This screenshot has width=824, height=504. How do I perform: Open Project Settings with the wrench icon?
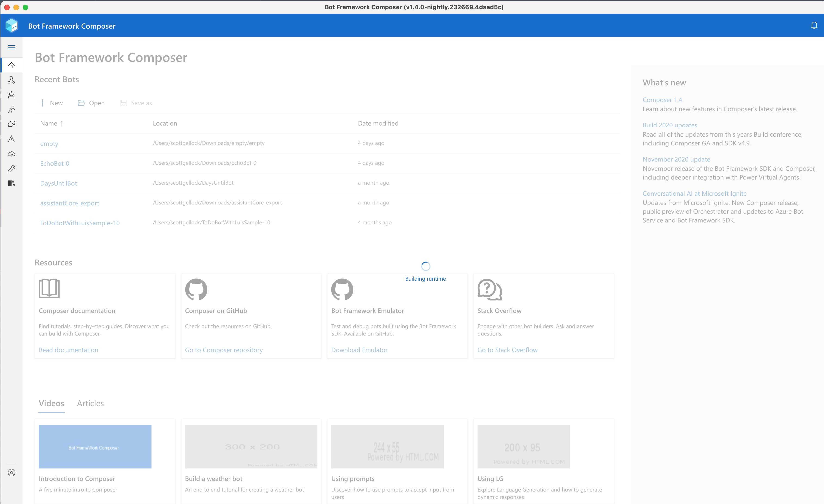(12, 168)
